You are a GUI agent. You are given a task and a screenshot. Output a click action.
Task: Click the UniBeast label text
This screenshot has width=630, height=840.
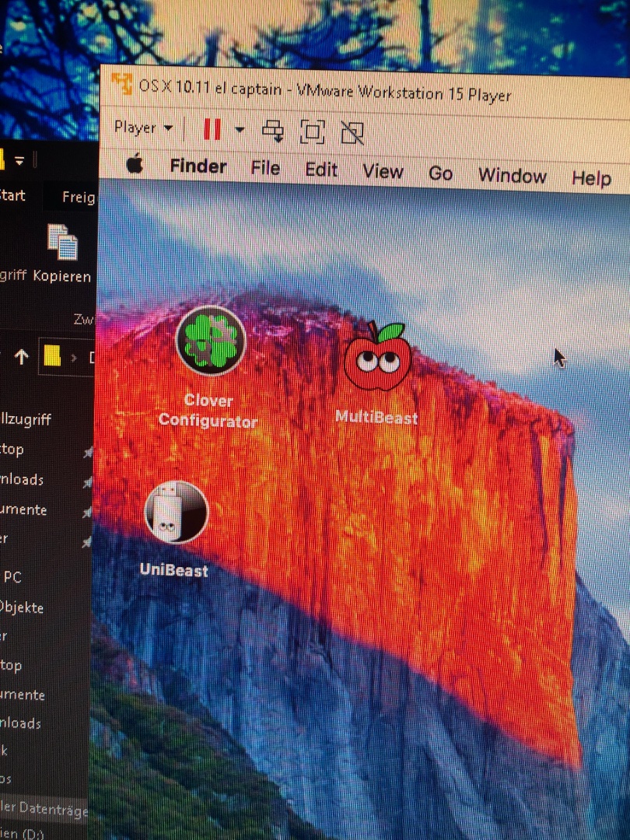tap(174, 569)
